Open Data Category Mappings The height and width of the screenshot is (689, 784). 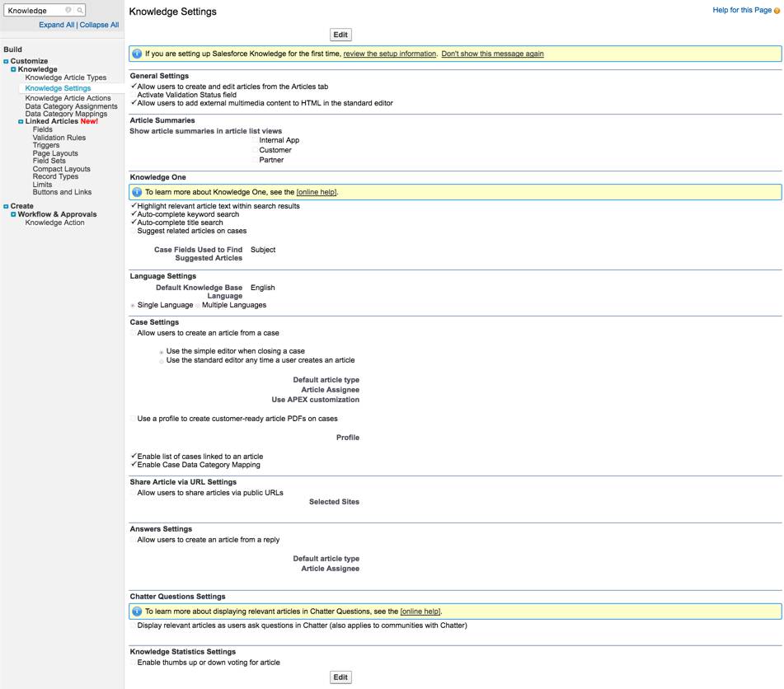click(66, 114)
